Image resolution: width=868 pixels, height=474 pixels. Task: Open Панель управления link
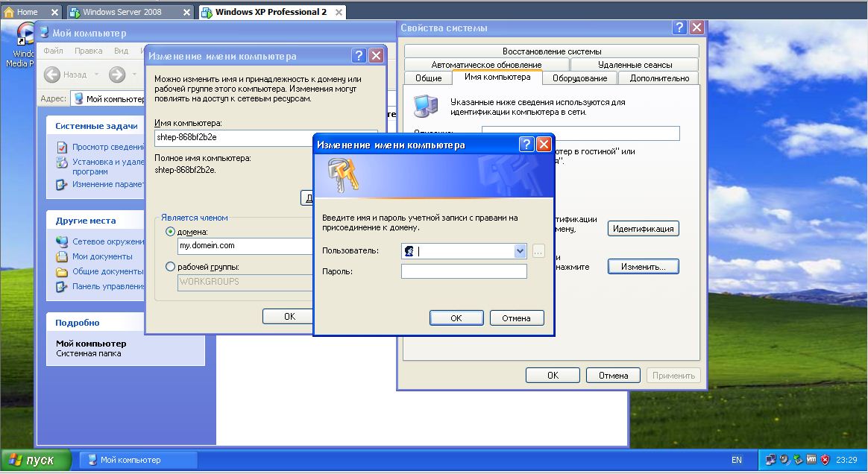[x=108, y=286]
